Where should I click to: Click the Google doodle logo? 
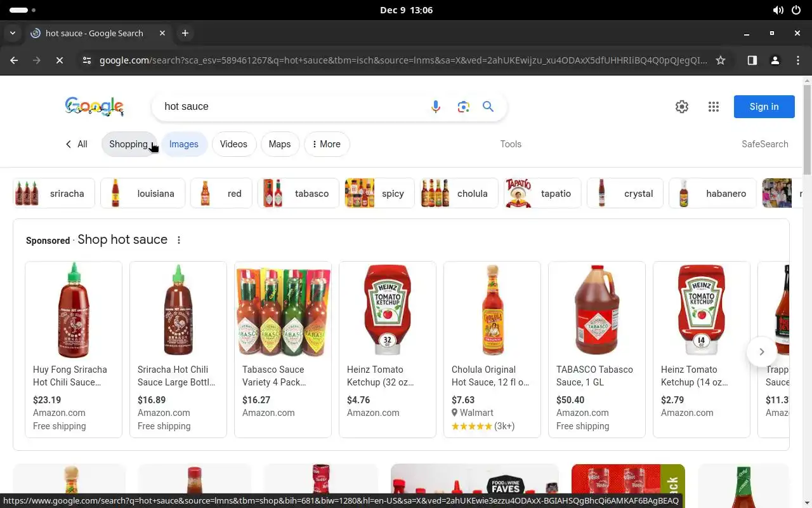[95, 107]
